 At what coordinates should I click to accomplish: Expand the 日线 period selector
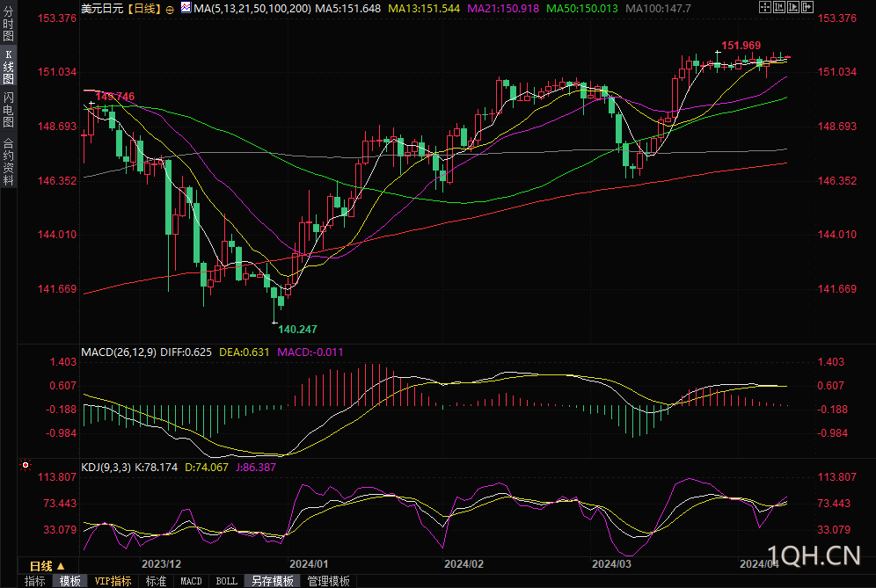point(47,566)
